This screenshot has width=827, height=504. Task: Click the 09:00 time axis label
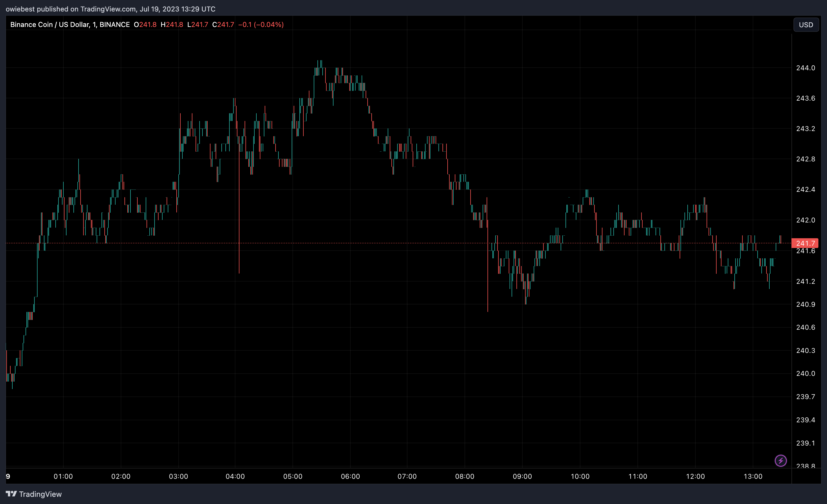click(522, 476)
